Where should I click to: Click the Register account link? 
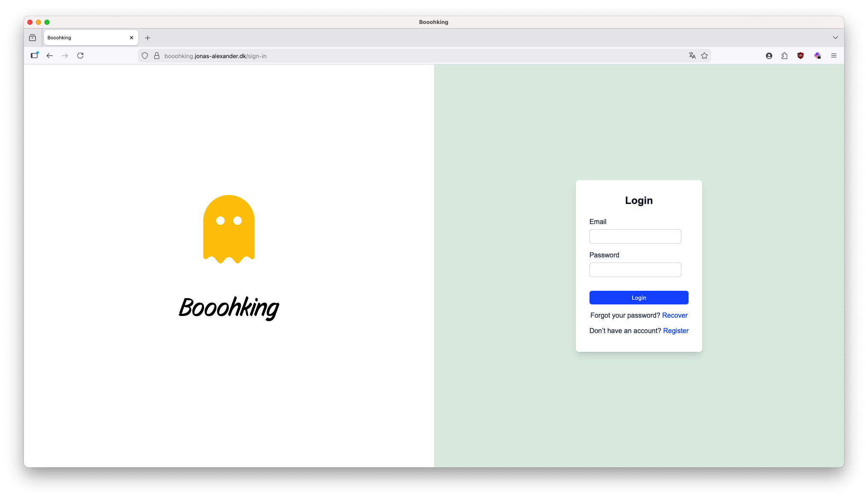point(675,331)
